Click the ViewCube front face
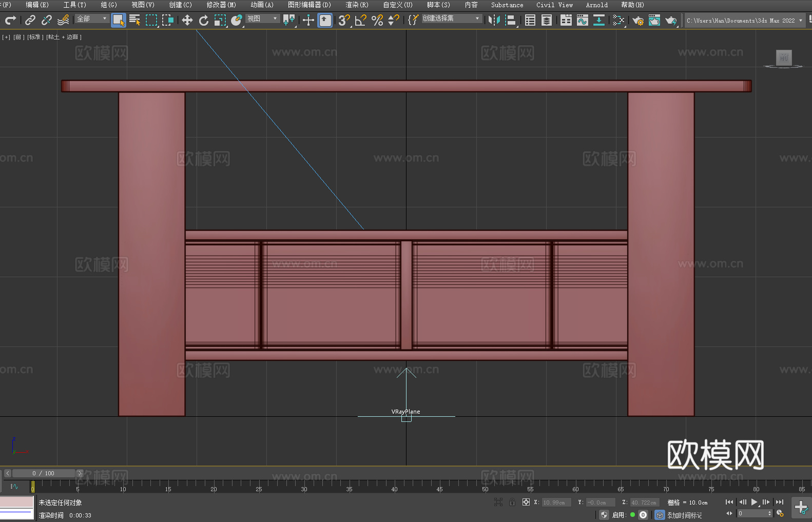This screenshot has height=522, width=812. pyautogui.click(x=783, y=57)
